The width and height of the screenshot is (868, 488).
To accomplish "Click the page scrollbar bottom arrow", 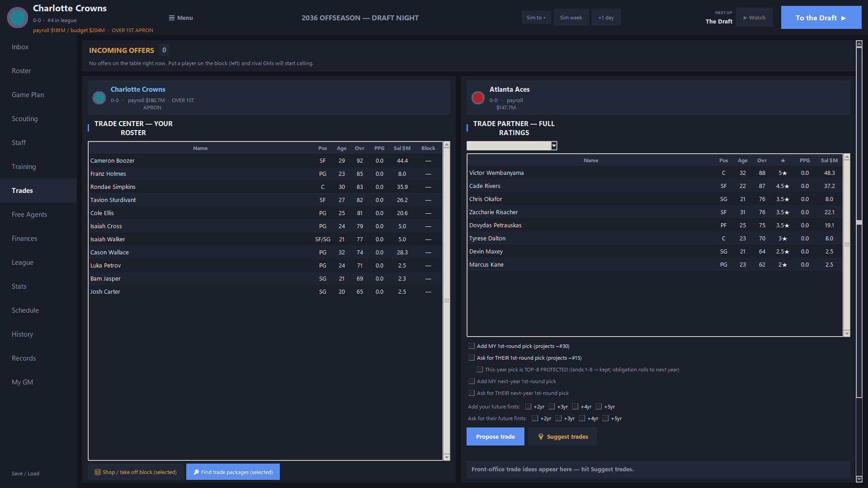I will pos(859,479).
